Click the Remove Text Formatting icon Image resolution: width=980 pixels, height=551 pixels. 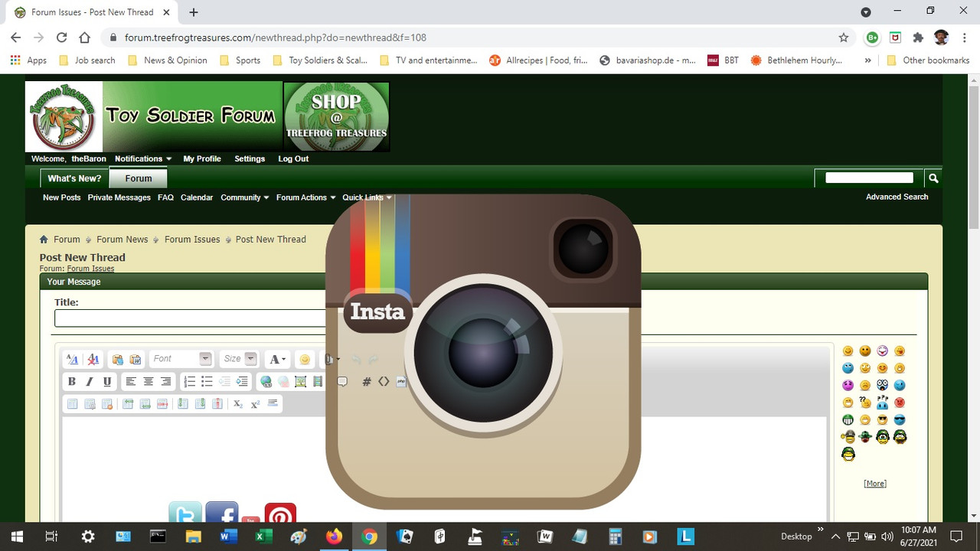point(93,359)
